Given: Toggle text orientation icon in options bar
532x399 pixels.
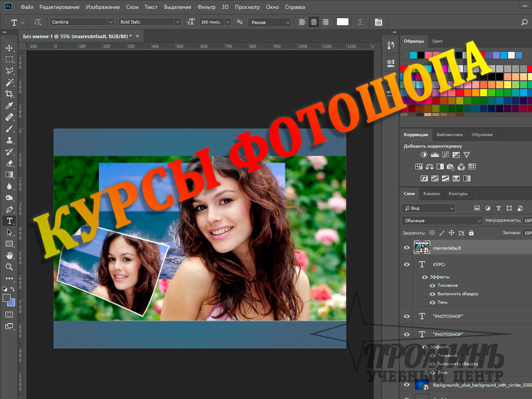Looking at the screenshot, I should click(x=38, y=22).
